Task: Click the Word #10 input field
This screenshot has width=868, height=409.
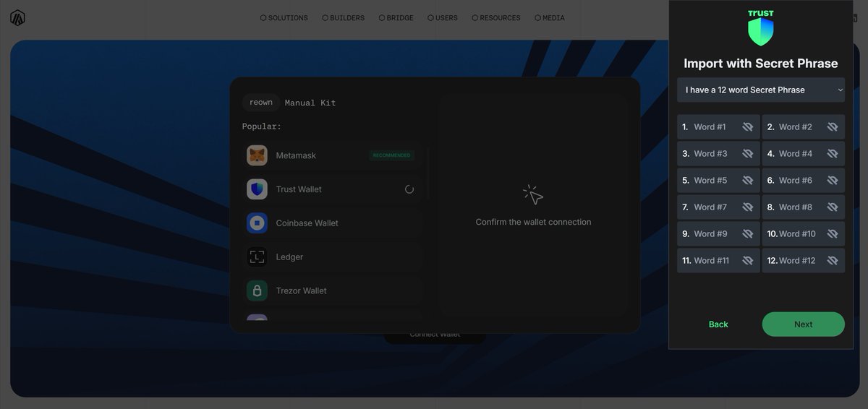Action: 803,234
